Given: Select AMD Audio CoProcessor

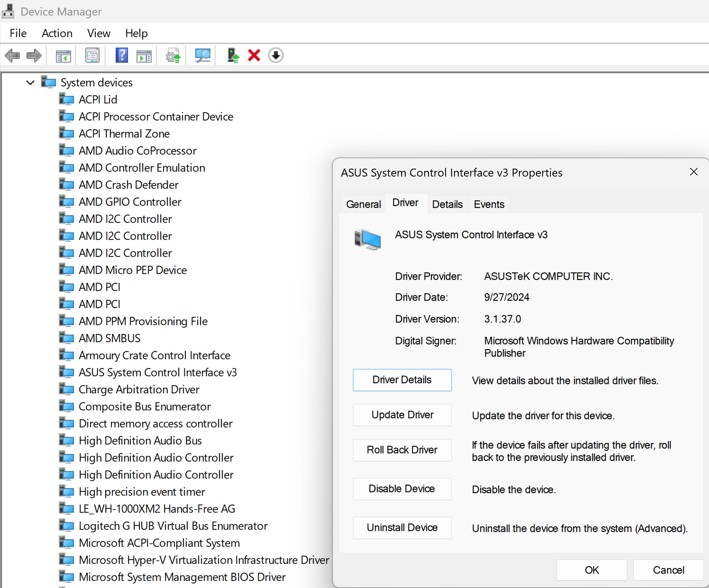Looking at the screenshot, I should [138, 151].
